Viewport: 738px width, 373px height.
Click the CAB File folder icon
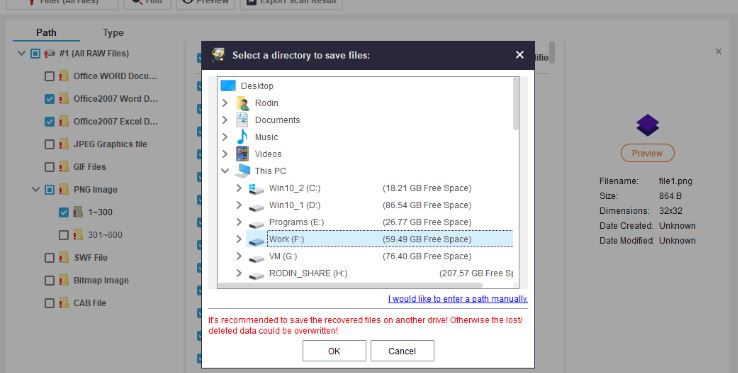pyautogui.click(x=64, y=303)
